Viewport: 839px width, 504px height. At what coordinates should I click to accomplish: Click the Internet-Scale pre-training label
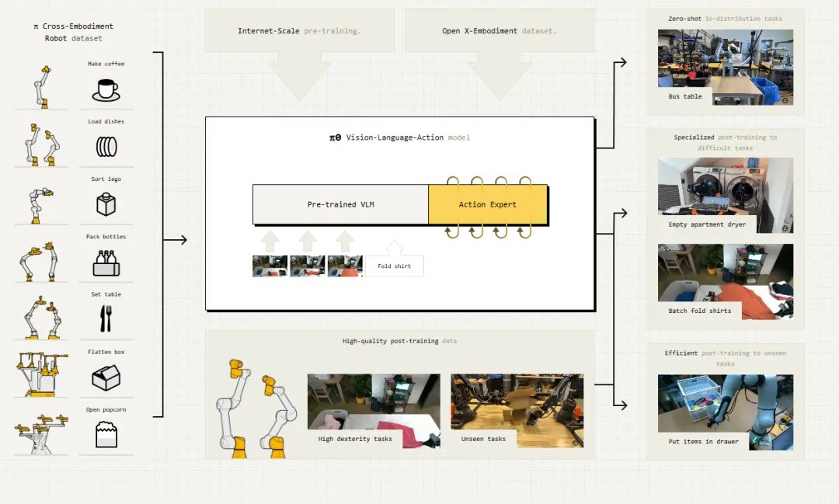point(299,31)
